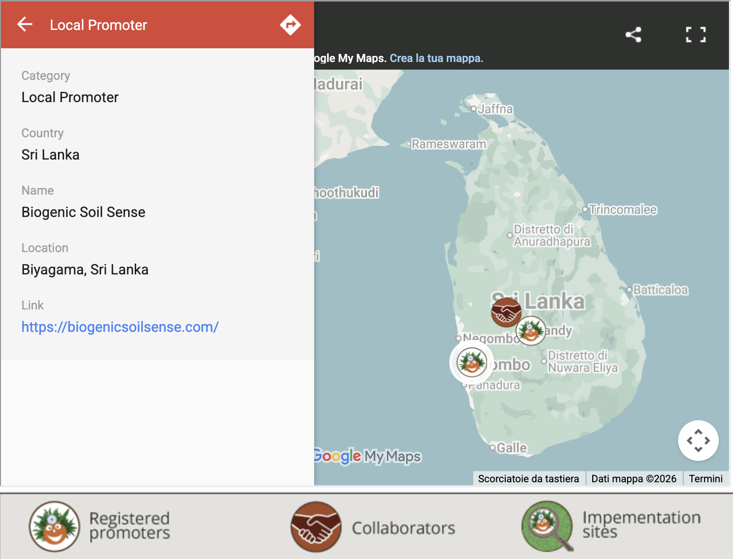Open the biogenicsoilsense.com link
Viewport: 733px width, 560px height.
(120, 327)
